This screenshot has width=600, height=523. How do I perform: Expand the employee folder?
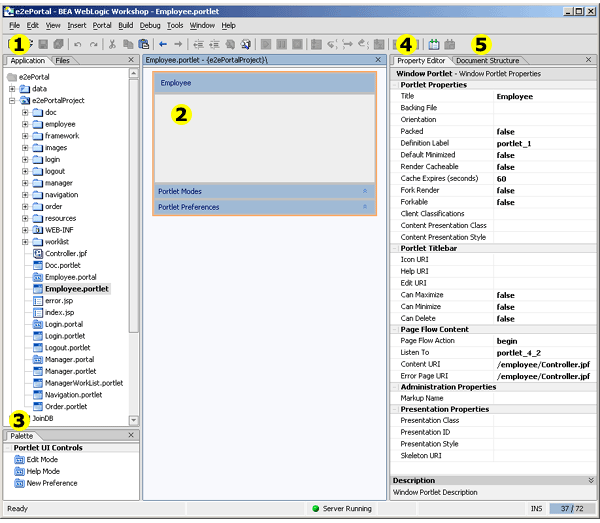pos(25,124)
